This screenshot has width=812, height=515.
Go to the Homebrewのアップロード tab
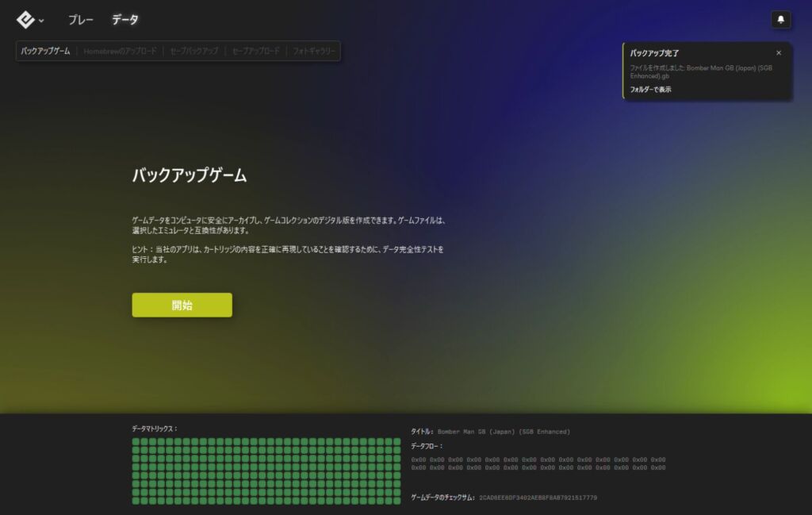(x=120, y=51)
